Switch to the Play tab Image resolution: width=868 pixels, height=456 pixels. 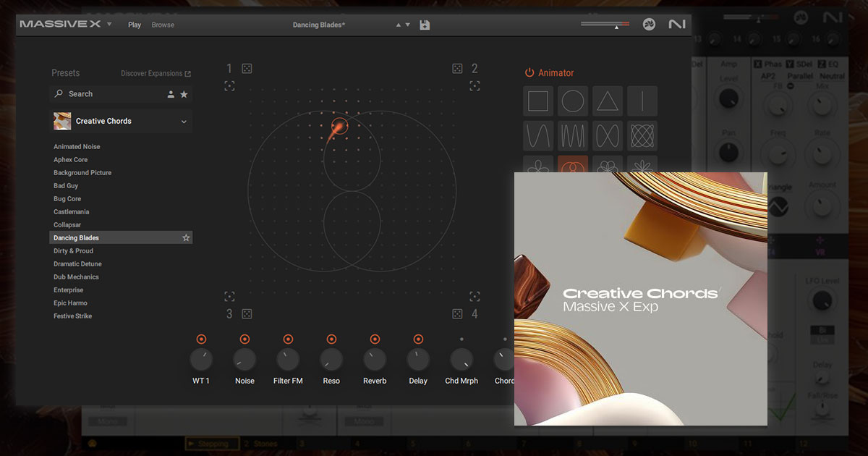[134, 25]
